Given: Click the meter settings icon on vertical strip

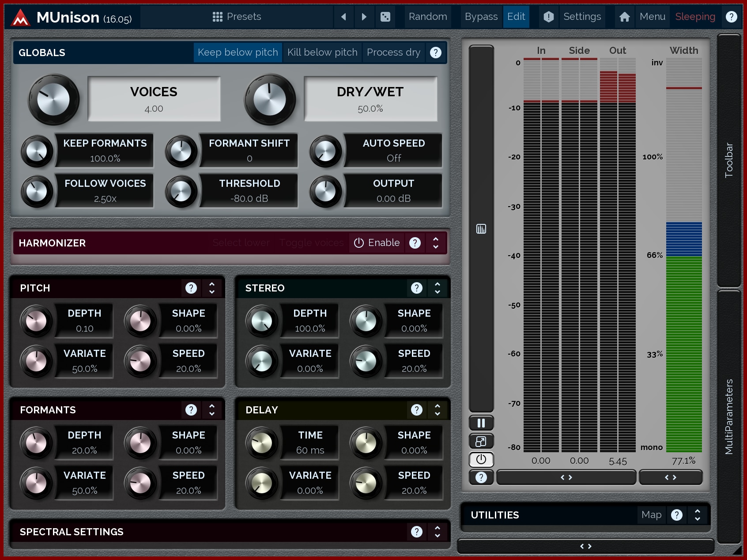Looking at the screenshot, I should pos(481,229).
